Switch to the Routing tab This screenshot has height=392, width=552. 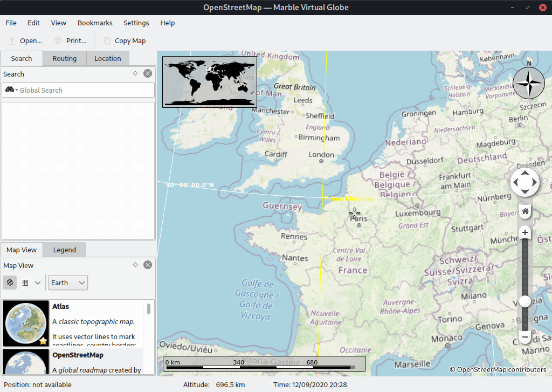tap(65, 58)
